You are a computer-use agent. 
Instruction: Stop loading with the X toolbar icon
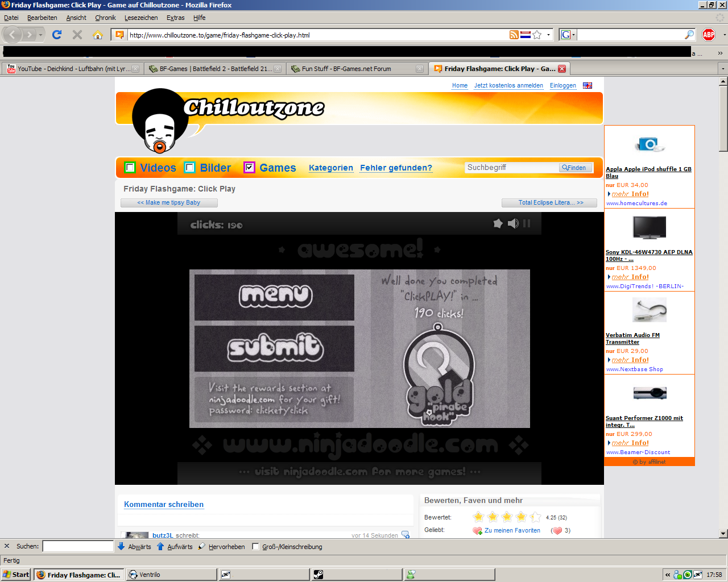(x=77, y=35)
